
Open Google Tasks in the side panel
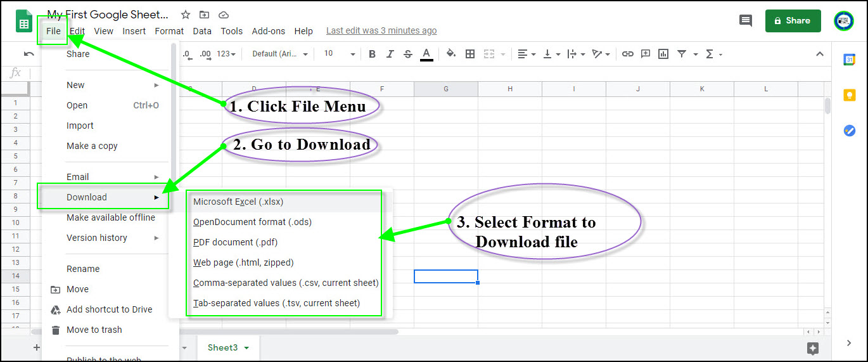click(x=850, y=131)
